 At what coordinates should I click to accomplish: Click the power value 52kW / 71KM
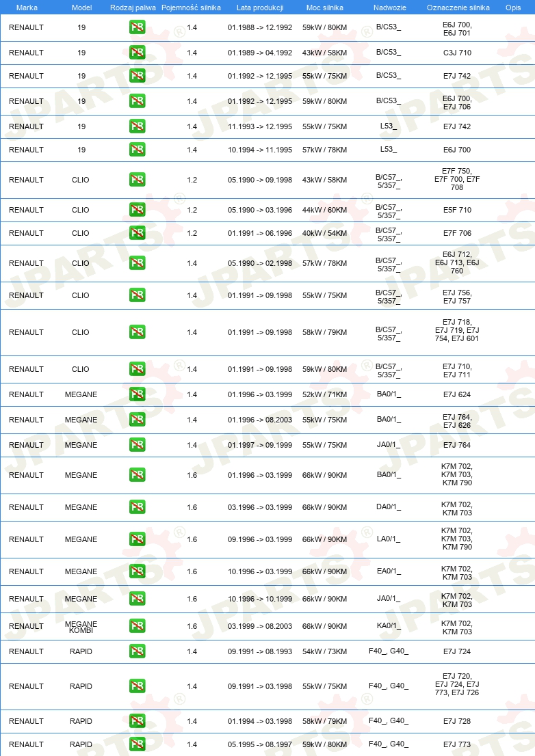325,394
